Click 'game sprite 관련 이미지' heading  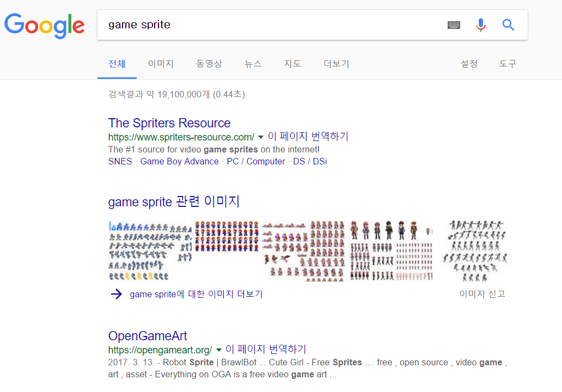(174, 202)
